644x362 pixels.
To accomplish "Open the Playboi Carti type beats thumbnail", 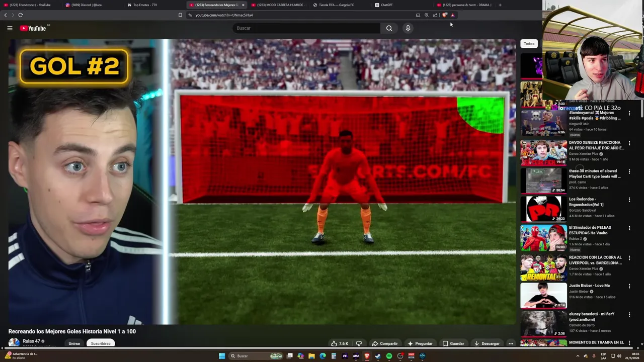I will (x=543, y=180).
